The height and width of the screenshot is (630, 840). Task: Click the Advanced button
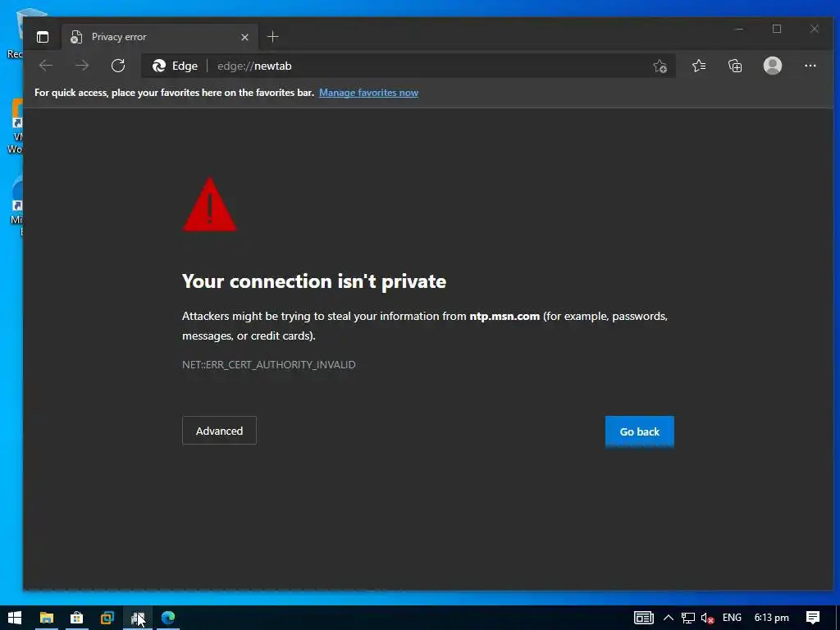[x=219, y=431]
